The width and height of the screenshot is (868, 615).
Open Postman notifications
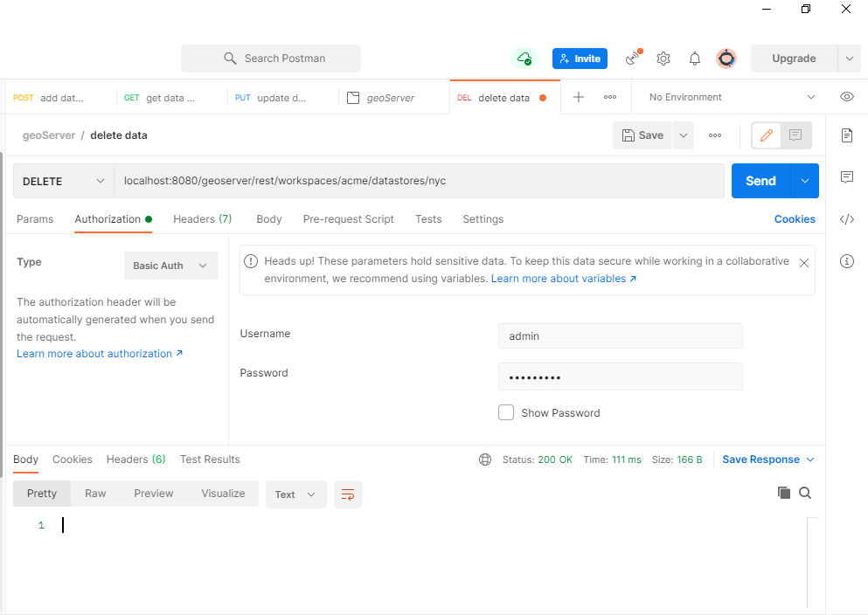pyautogui.click(x=694, y=58)
